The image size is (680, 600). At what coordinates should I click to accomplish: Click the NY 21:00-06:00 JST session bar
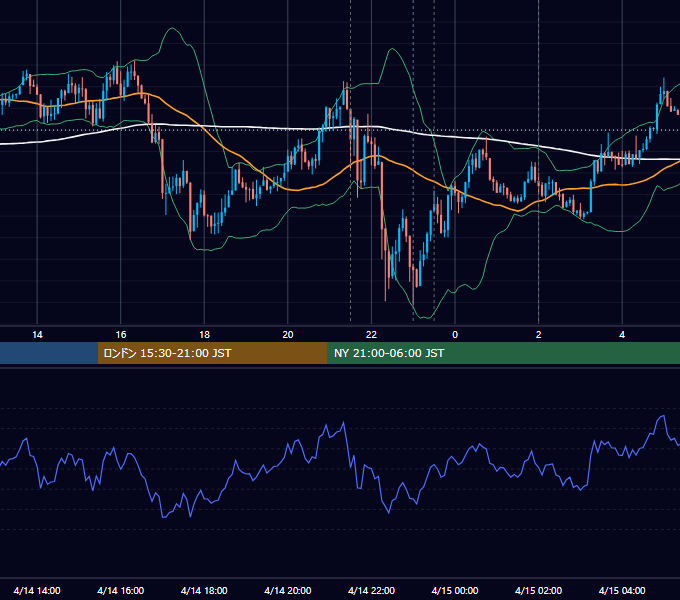click(503, 353)
